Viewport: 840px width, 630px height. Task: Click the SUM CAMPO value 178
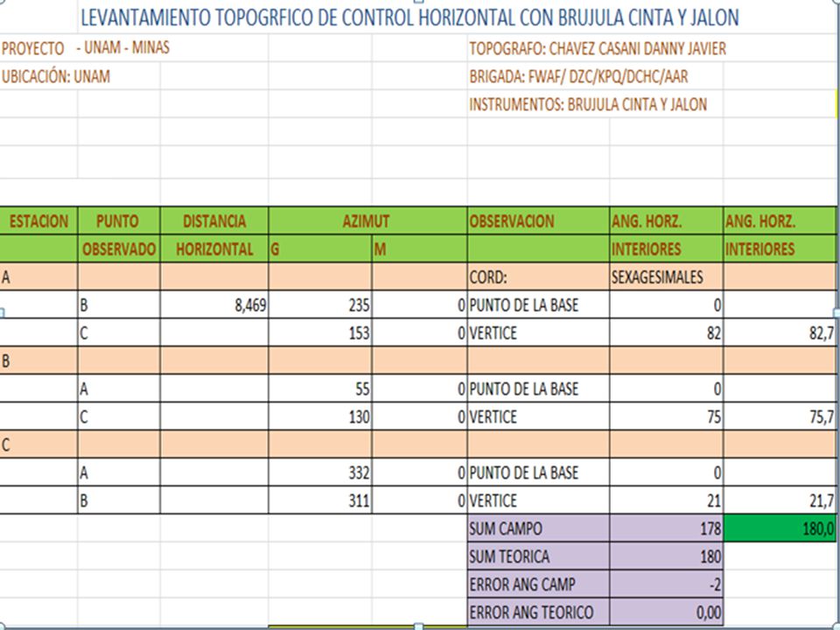(666, 528)
